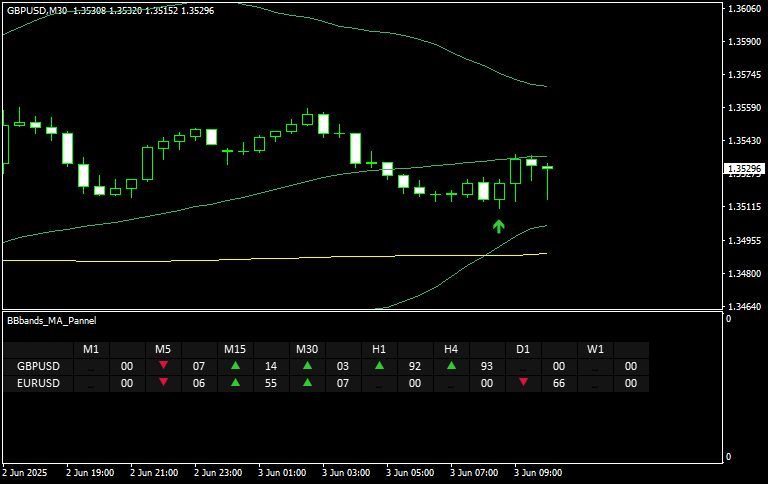Image resolution: width=768 pixels, height=484 pixels.
Task: Click the W1 timeframe column header
Action: (x=595, y=350)
